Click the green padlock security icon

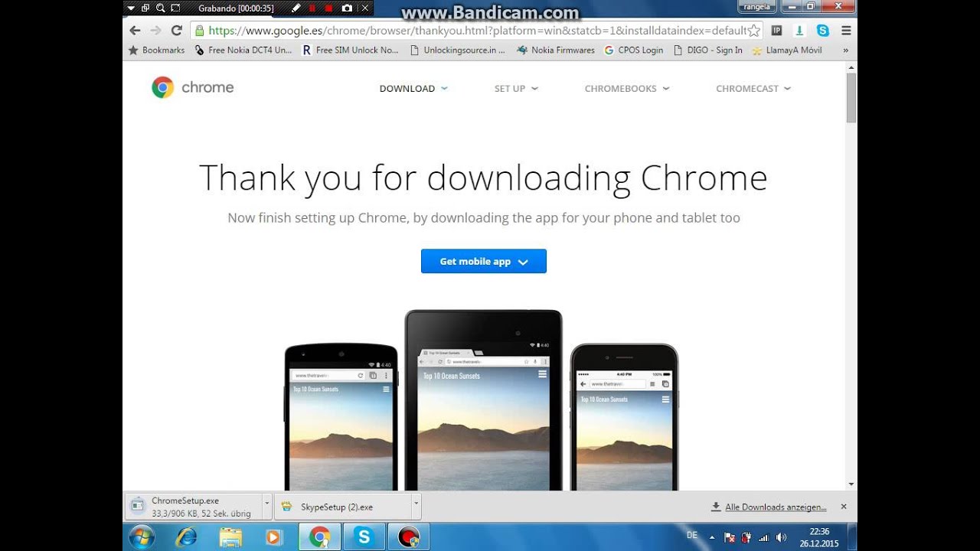[199, 31]
